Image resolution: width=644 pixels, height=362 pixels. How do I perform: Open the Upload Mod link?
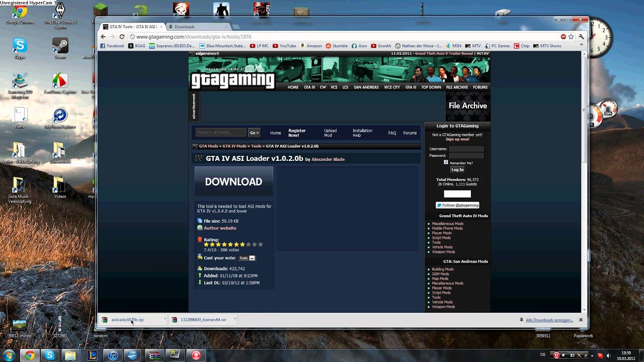[x=331, y=133]
